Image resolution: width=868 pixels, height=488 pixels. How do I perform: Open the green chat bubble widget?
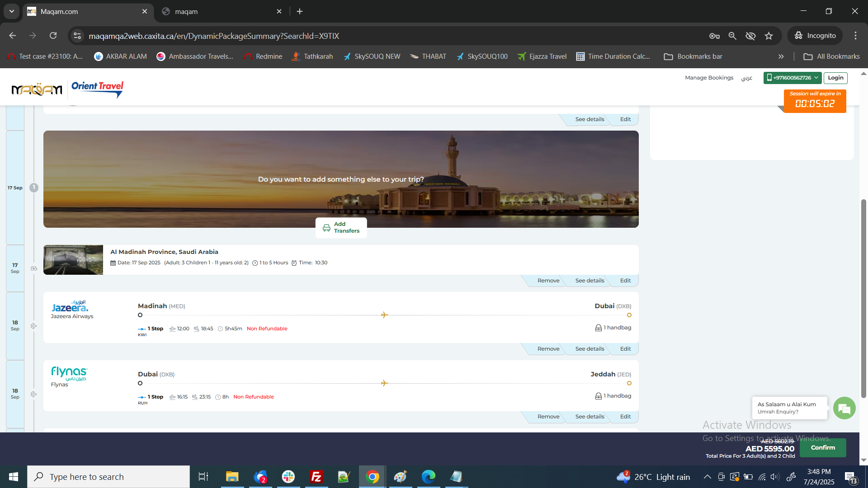(844, 408)
